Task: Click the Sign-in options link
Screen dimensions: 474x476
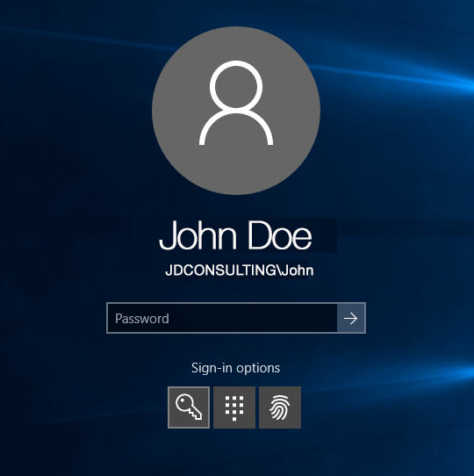Action: [235, 368]
